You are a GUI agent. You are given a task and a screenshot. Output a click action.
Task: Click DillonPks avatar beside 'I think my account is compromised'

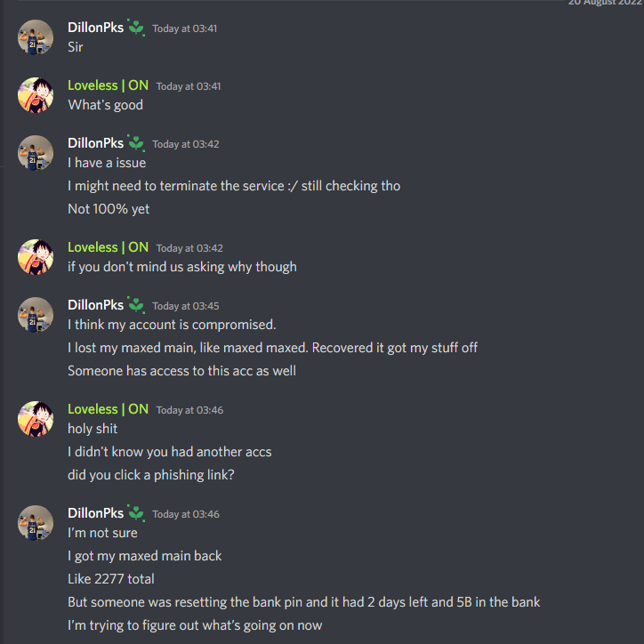coord(36,315)
